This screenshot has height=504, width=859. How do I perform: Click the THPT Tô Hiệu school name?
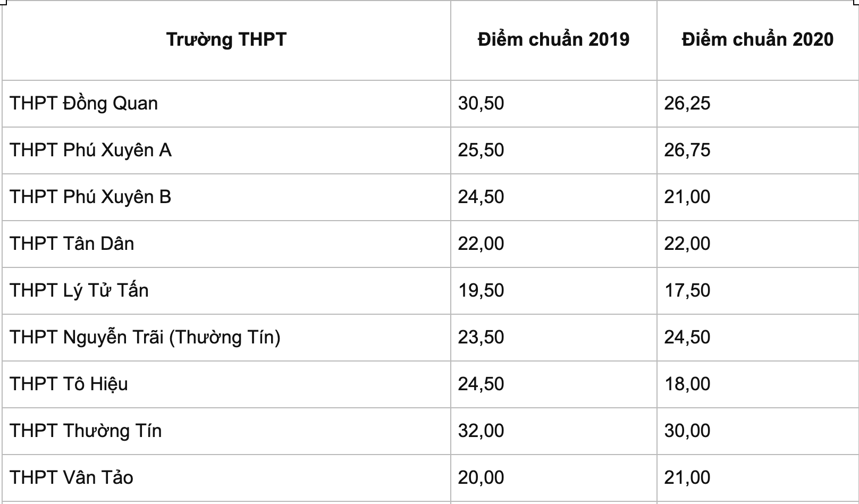[x=69, y=384]
